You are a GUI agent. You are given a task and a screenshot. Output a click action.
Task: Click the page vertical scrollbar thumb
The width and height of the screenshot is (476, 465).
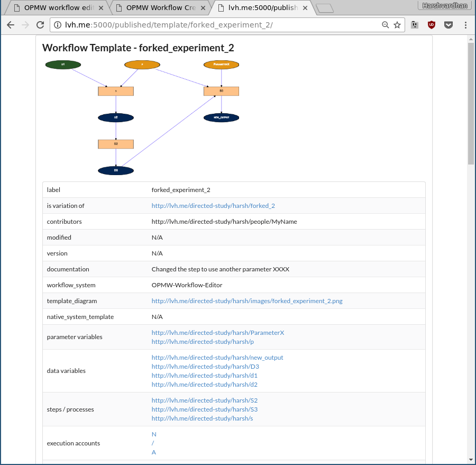(471, 103)
